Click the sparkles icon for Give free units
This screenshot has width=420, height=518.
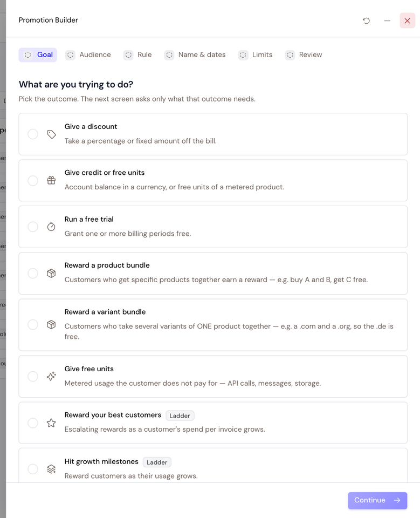tap(51, 376)
